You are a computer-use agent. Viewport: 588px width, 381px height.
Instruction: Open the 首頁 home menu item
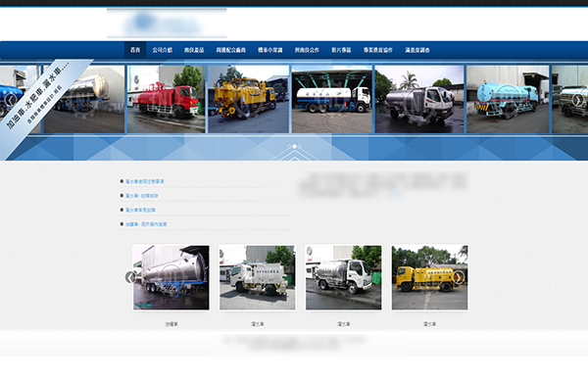pyautogui.click(x=135, y=50)
